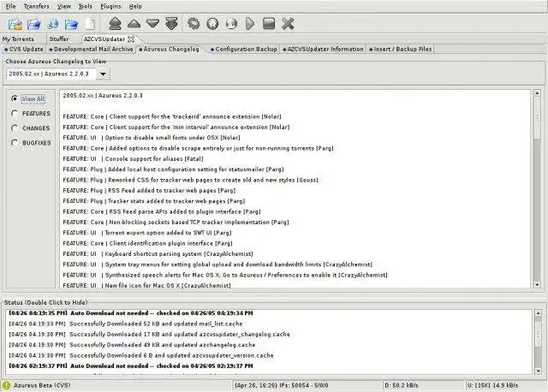Viewport: 548px width, 392px height.
Task: Select the AZCVSUpdater tab
Action: pos(104,39)
